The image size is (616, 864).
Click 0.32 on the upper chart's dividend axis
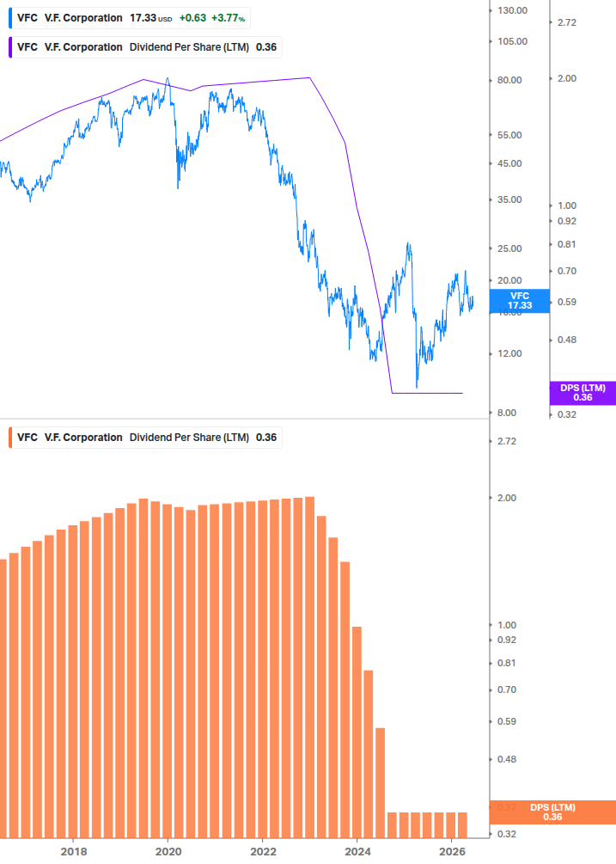pos(567,415)
